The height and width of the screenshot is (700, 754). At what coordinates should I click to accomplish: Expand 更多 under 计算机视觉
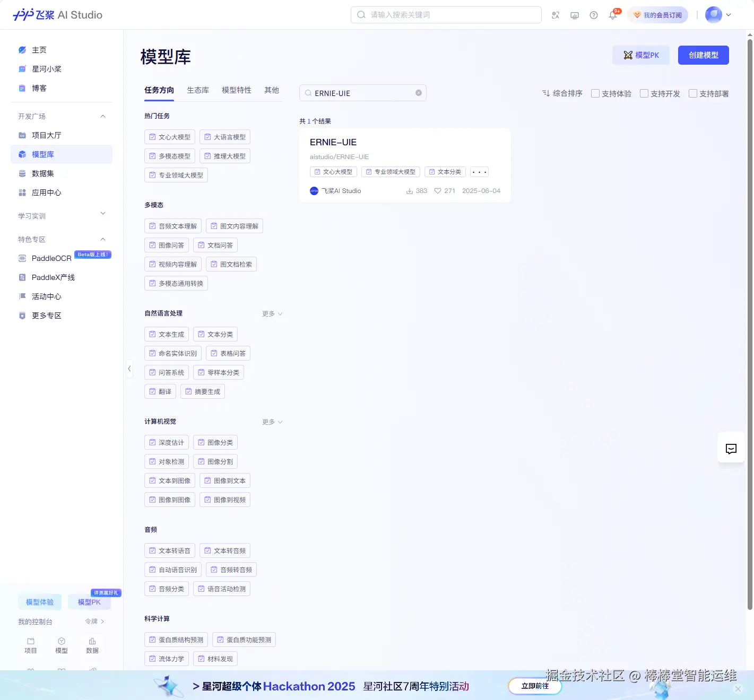click(272, 422)
